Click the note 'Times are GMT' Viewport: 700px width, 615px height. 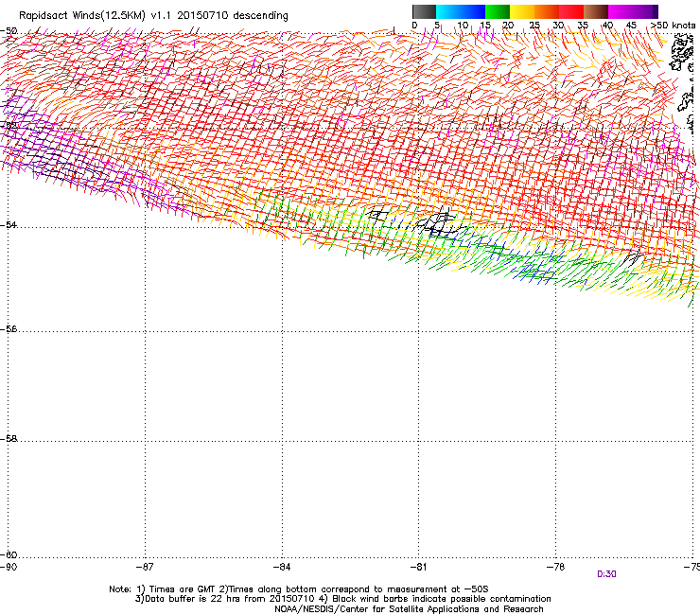coord(183,589)
